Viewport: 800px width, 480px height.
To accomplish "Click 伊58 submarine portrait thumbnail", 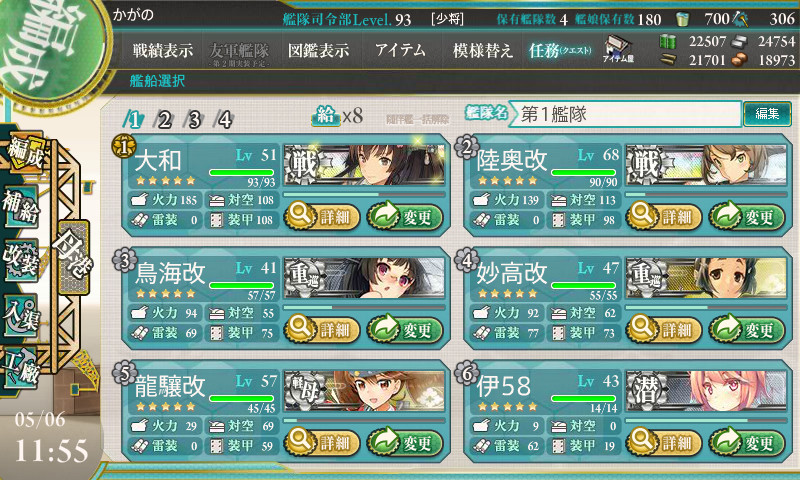I will pyautogui.click(x=706, y=391).
